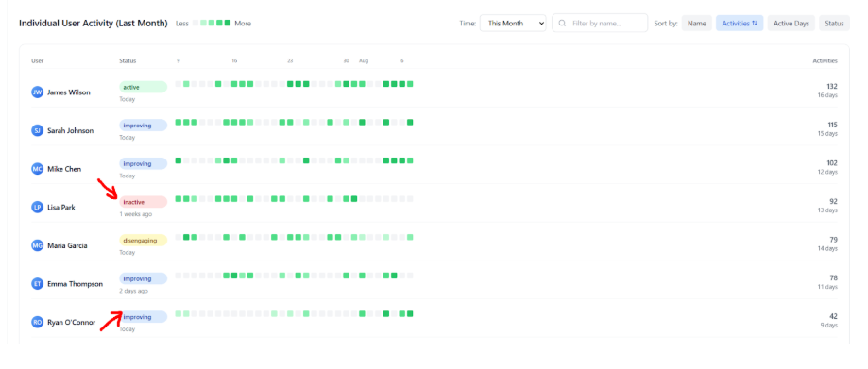Screen dimensions: 868x369
Task: Click the lightest gray legend swatch near Less
Action: (x=196, y=24)
